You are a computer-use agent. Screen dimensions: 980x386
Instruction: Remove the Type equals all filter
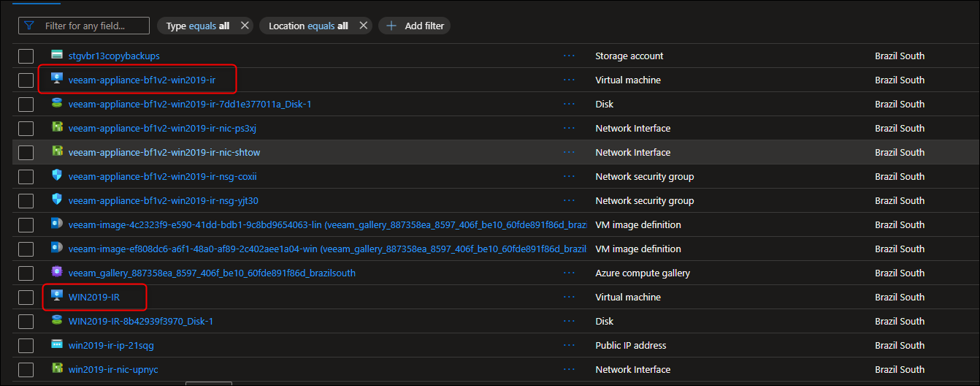coord(245,26)
